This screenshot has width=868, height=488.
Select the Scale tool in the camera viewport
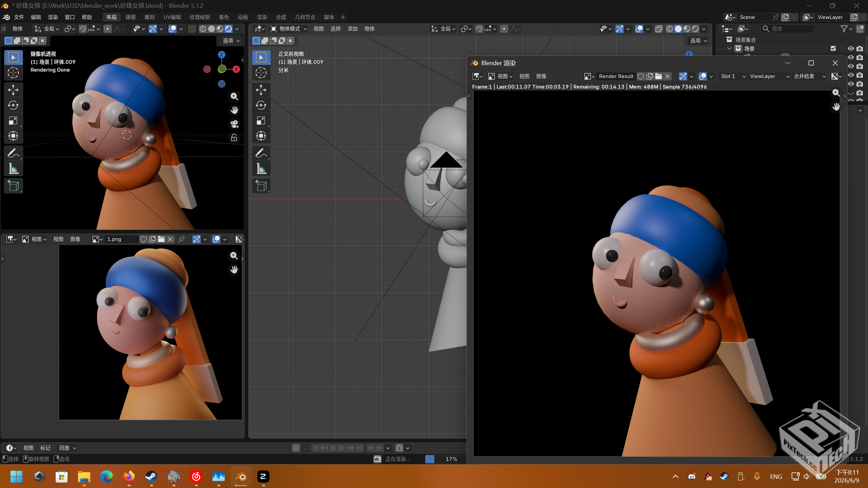pos(13,120)
